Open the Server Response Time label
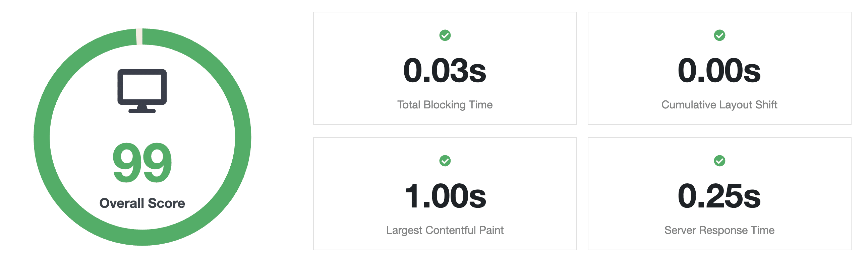The height and width of the screenshot is (260, 868). click(x=719, y=231)
